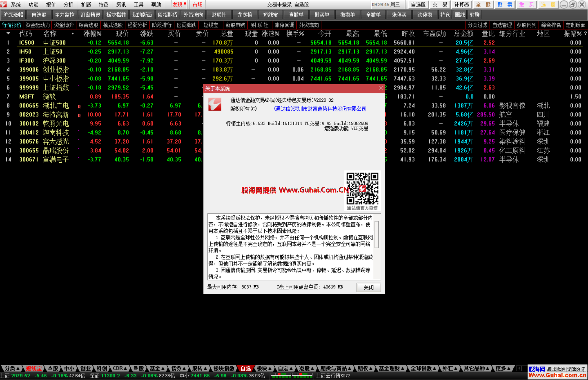Restore the main window using restore icon

(x=573, y=5)
